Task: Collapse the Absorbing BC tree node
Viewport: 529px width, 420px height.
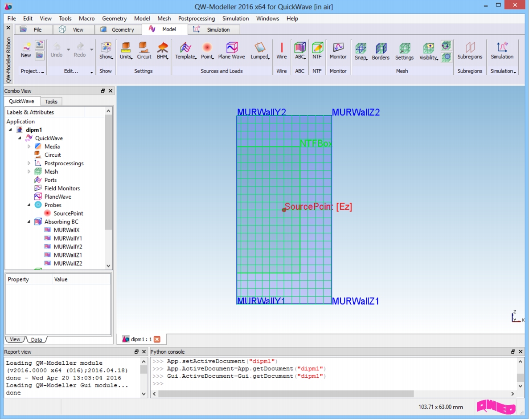Action: 29,222
